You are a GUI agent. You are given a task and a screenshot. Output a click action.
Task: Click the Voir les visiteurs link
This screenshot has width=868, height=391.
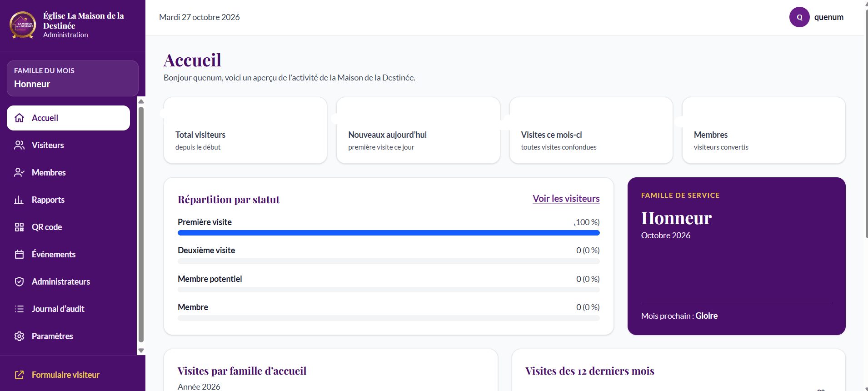566,199
